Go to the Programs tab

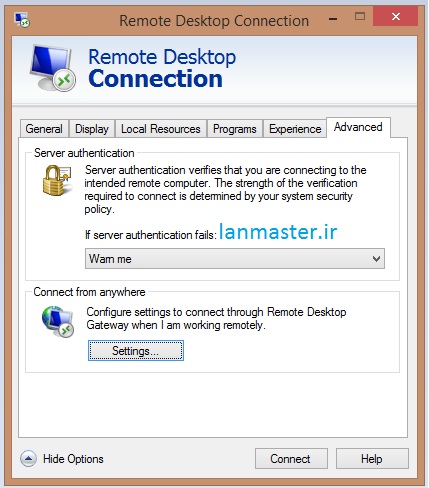tap(235, 129)
